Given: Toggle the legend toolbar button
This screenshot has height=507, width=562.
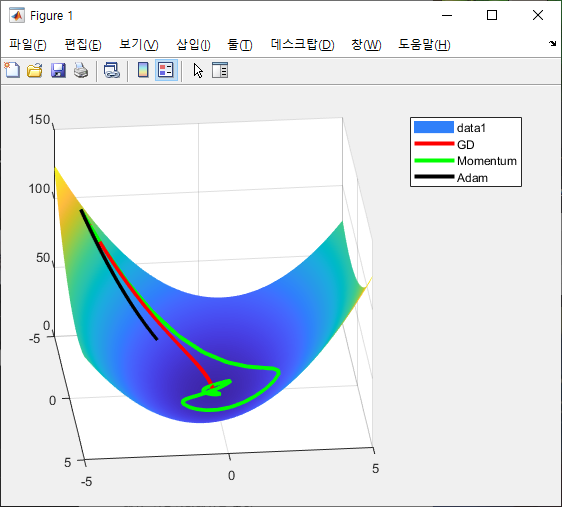Looking at the screenshot, I should (x=166, y=70).
